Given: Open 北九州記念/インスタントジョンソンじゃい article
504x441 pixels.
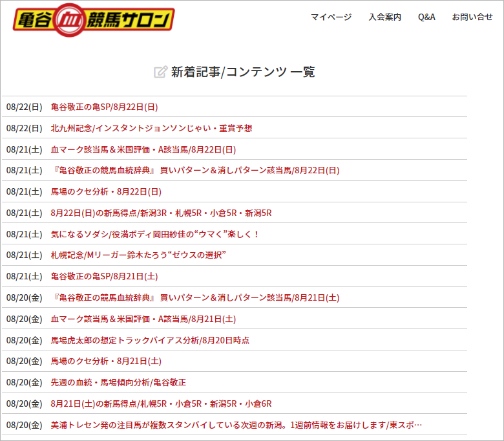Looking at the screenshot, I should (151, 128).
